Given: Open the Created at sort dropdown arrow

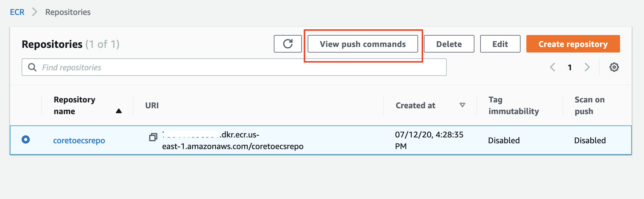Looking at the screenshot, I should click(x=462, y=105).
